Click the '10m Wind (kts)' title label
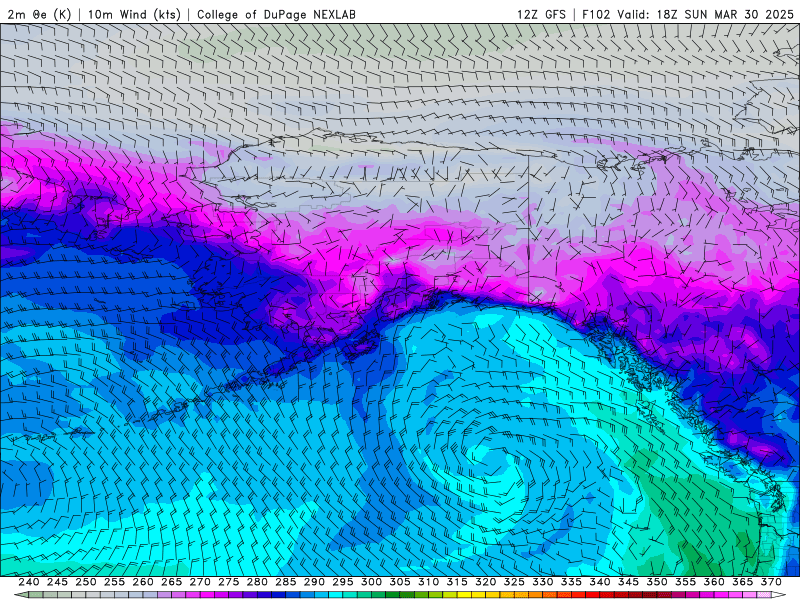Image resolution: width=800 pixels, height=600 pixels. [134, 14]
